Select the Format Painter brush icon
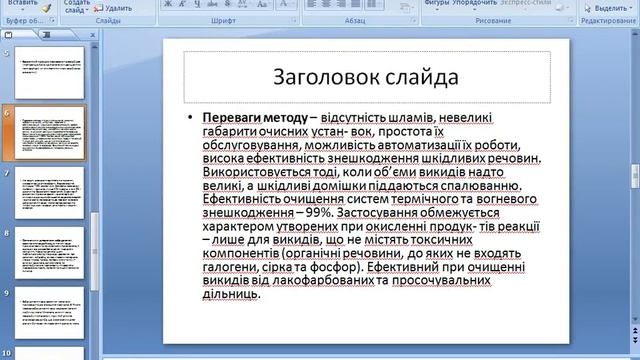Image resolution: width=640 pixels, height=360 pixels. click(x=47, y=8)
